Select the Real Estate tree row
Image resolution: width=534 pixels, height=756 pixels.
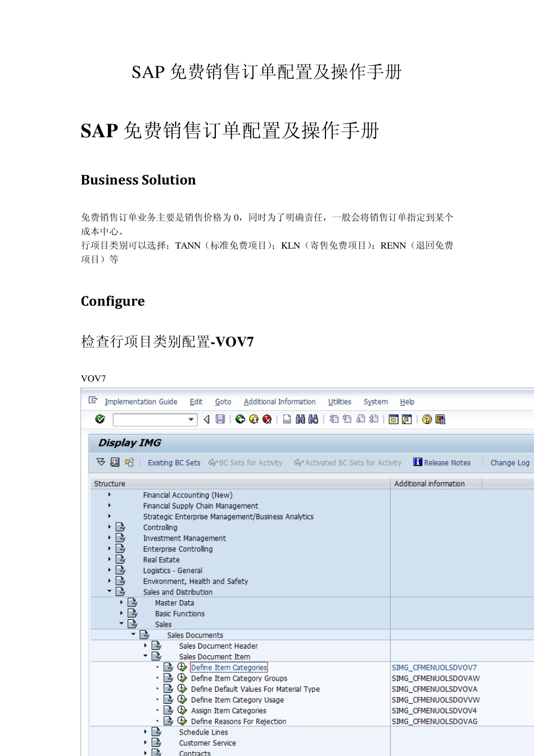(161, 559)
